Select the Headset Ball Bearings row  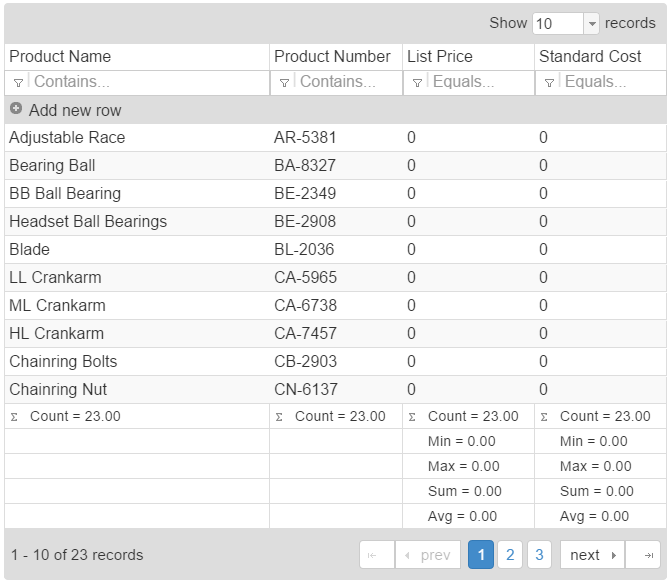[88, 222]
